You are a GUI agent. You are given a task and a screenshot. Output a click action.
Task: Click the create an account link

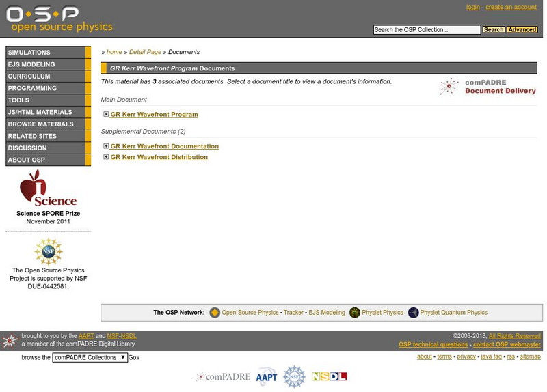(511, 7)
